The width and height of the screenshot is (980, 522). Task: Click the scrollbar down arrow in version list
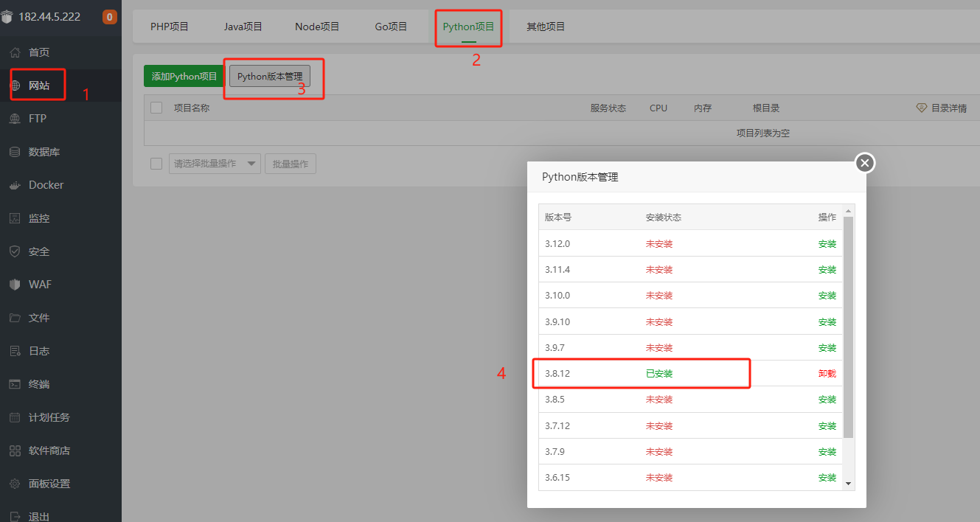point(849,484)
